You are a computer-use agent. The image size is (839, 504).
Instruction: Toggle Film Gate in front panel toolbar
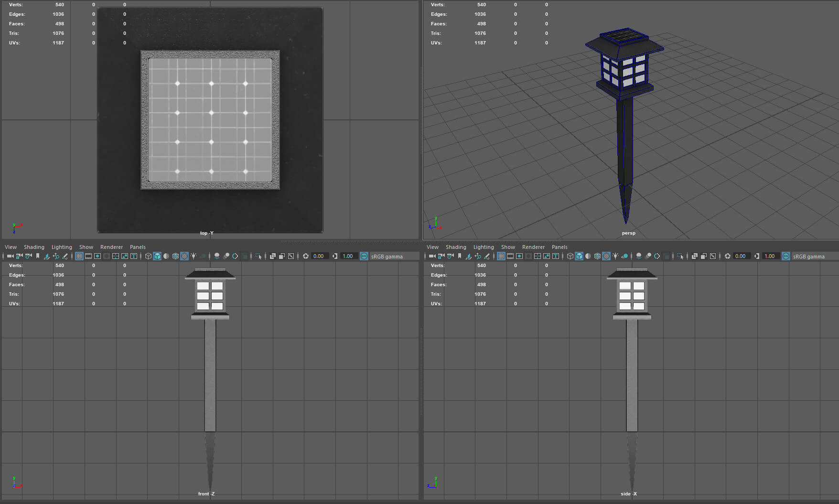coord(88,256)
